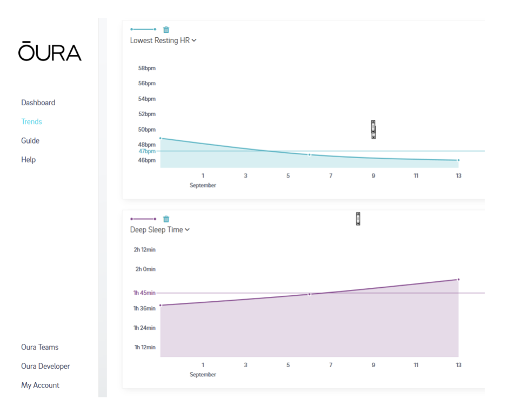The image size is (522, 420).
Task: Delete the Deep Sleep Time chart
Action: (x=166, y=219)
